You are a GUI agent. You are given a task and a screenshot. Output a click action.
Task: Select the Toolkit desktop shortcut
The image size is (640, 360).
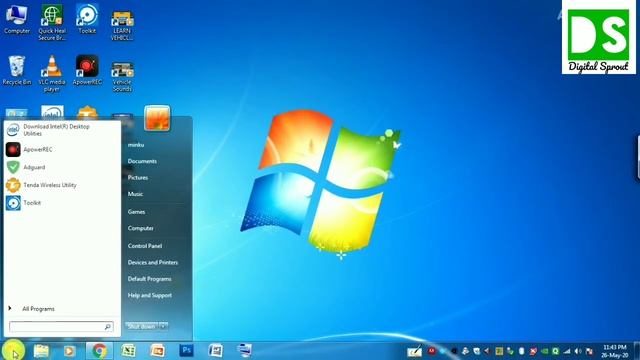pyautogui.click(x=87, y=19)
